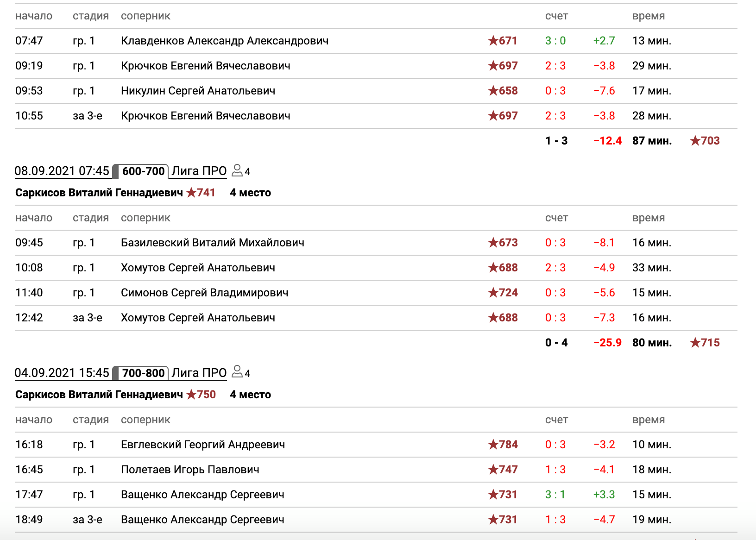Open Никулин Сергей Анатольевич profile

(x=198, y=91)
